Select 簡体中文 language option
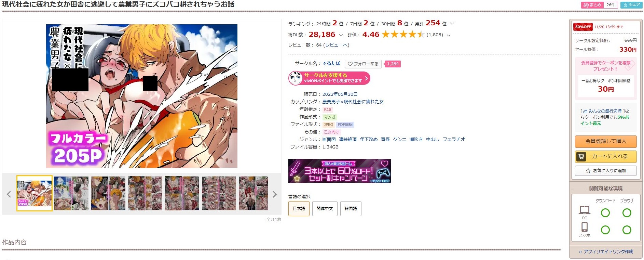 pos(325,209)
